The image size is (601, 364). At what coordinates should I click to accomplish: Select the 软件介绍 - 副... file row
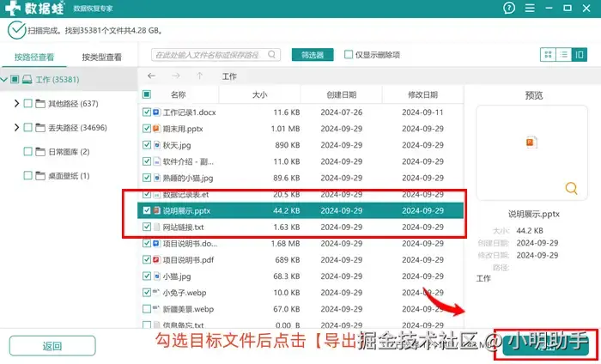[300, 161]
